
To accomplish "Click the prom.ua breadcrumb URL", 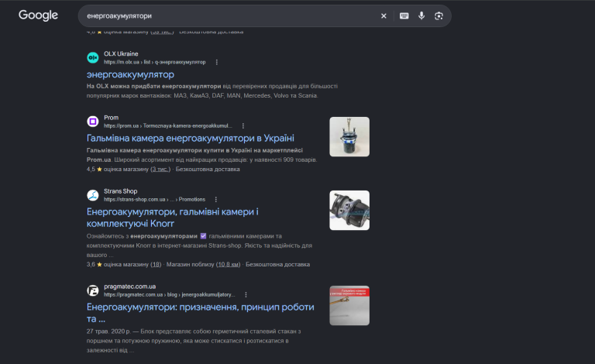I will click(x=167, y=125).
